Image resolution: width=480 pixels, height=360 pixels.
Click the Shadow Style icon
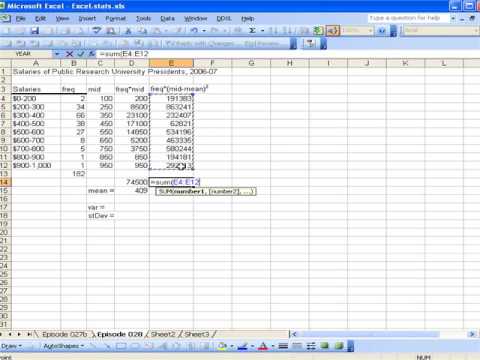325,346
